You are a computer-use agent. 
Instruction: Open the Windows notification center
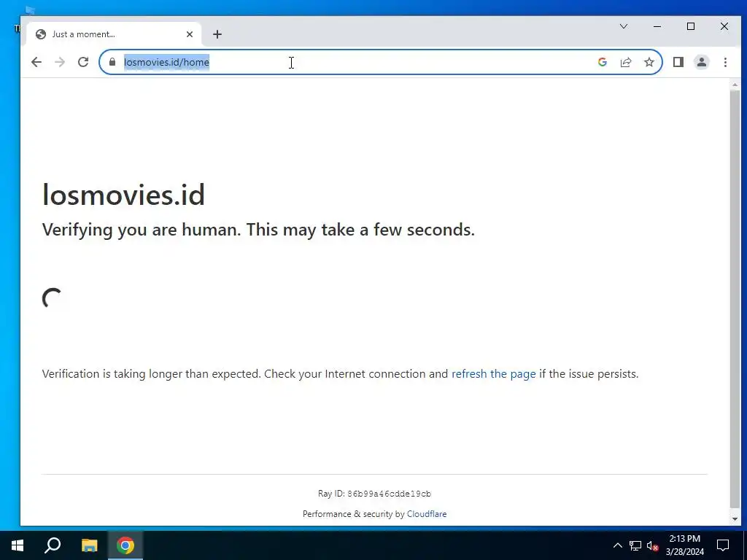tap(723, 545)
